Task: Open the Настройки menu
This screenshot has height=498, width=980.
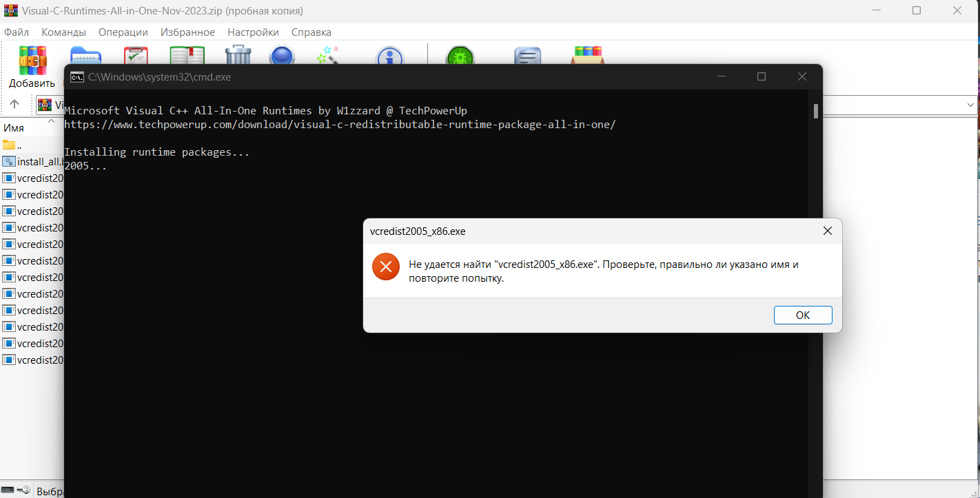Action: coord(253,32)
